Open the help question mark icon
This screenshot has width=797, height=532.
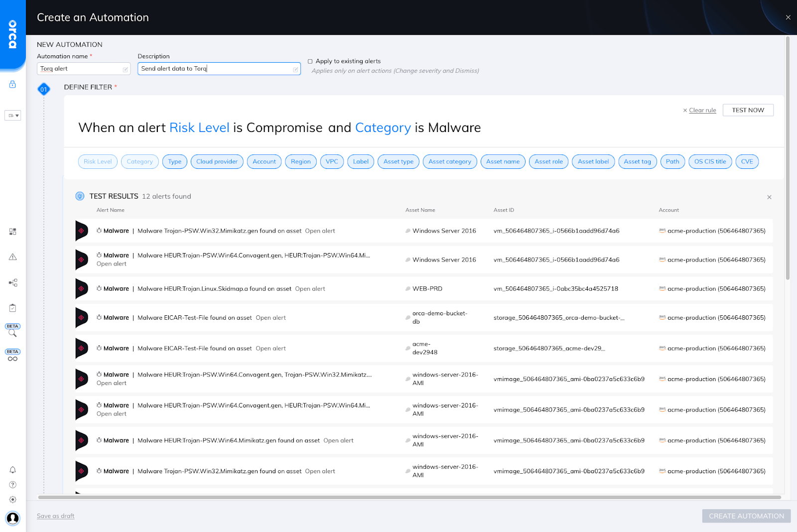pyautogui.click(x=13, y=485)
